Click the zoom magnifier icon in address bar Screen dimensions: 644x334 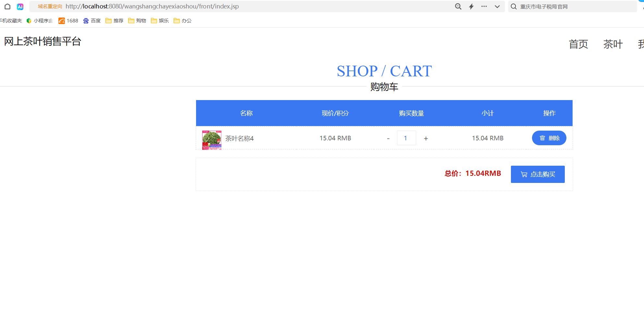click(x=458, y=6)
